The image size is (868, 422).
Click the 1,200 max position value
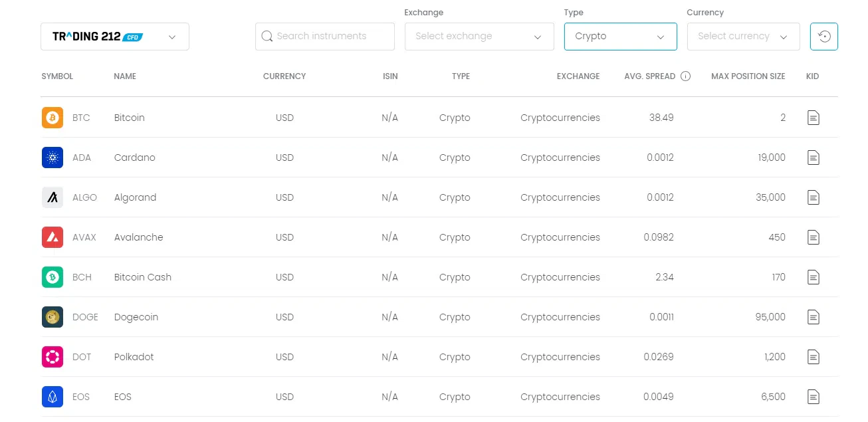775,357
